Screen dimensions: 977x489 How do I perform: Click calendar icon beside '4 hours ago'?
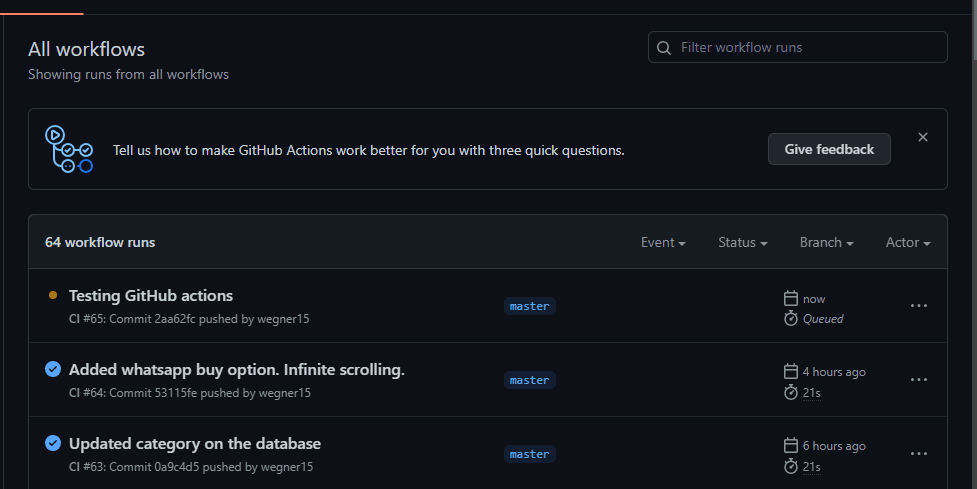[791, 371]
